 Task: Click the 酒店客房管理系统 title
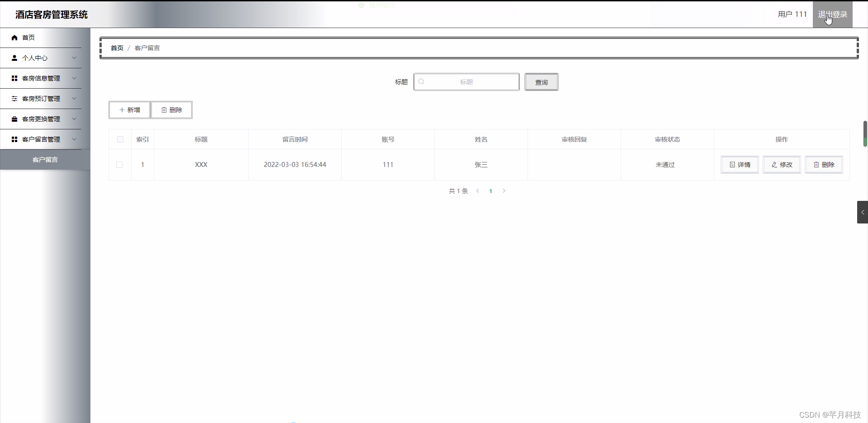tap(52, 14)
